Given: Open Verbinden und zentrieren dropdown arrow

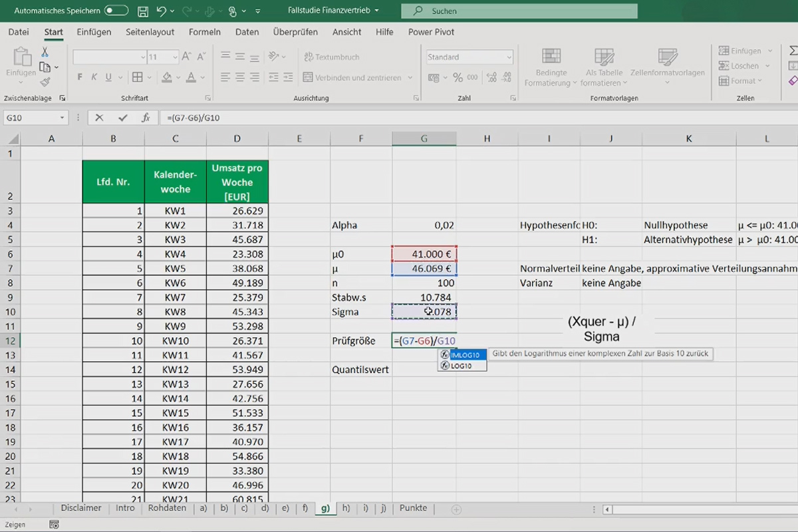Looking at the screenshot, I should [410, 78].
